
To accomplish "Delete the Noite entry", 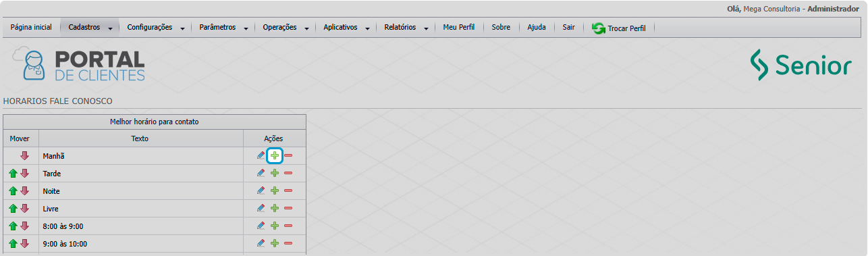I will [288, 191].
